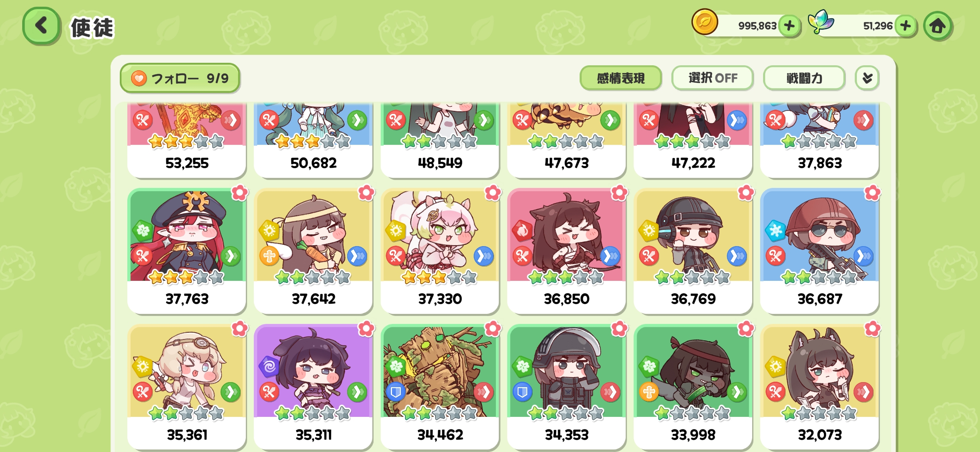This screenshot has height=452, width=980.
Task: Tap the ice element icon on the 36,687 card
Action: [775, 231]
